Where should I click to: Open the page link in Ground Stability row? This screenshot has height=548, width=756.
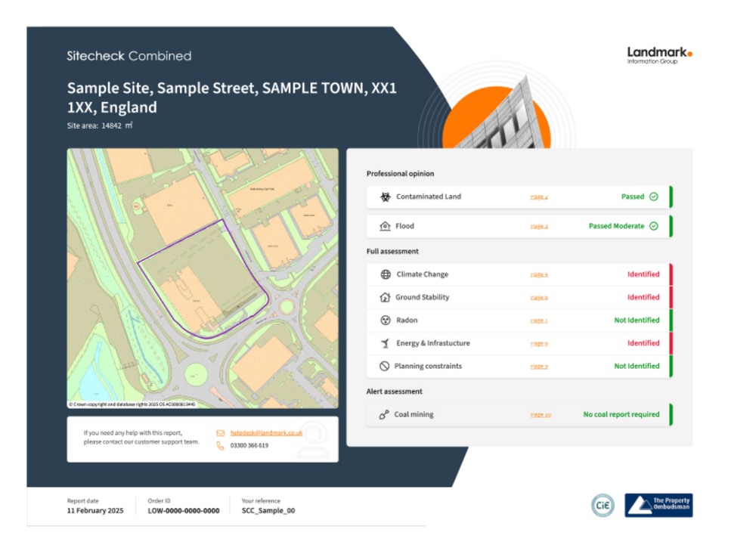pos(539,298)
